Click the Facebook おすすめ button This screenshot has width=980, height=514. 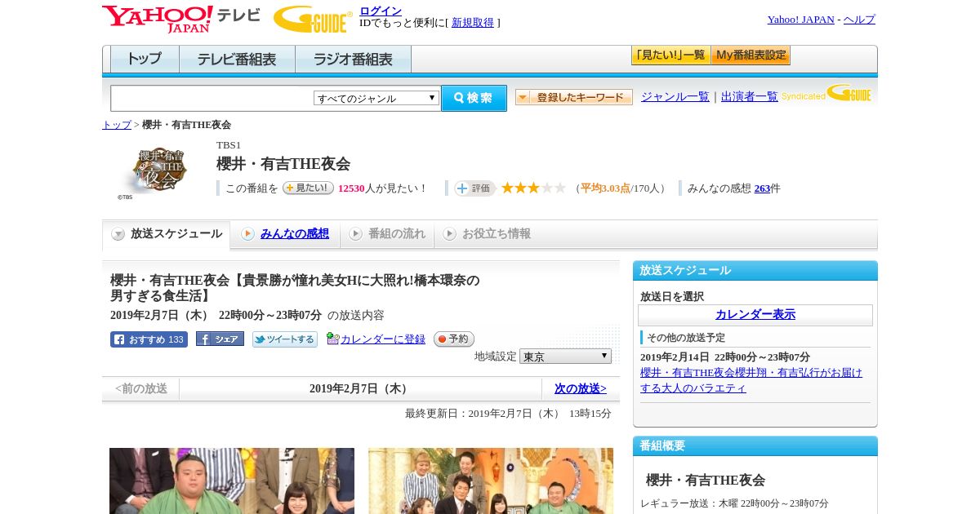point(149,339)
